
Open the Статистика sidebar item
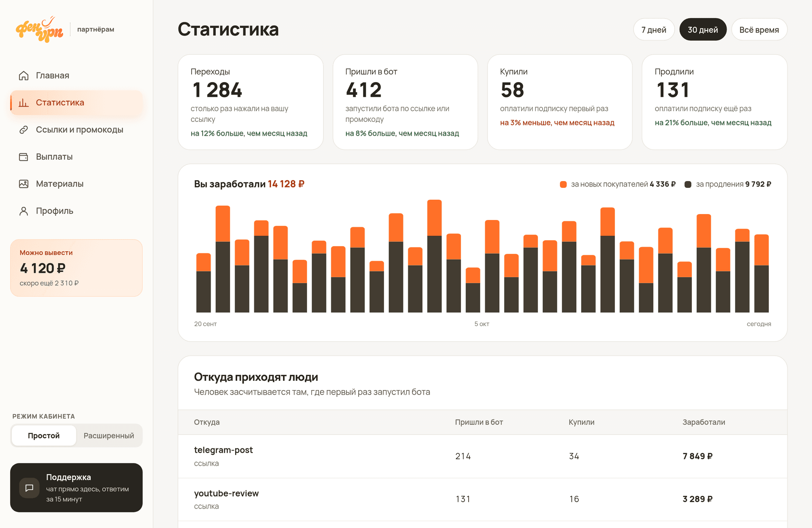tap(77, 103)
